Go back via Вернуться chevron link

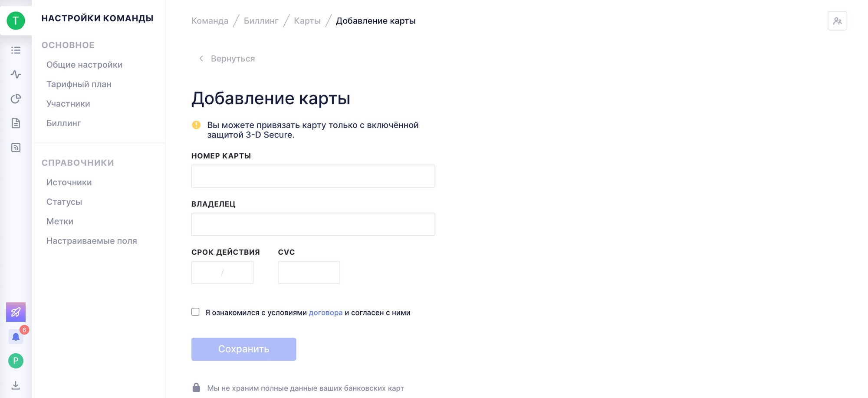[x=227, y=59]
